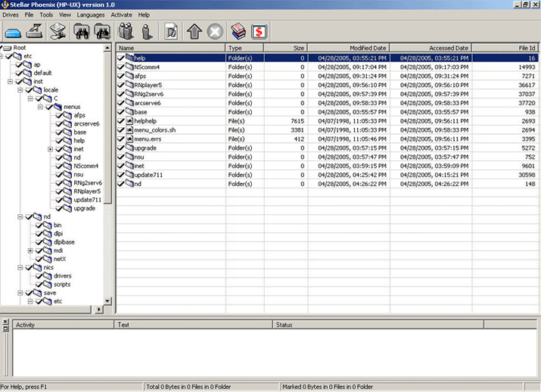Click tree panel scroll up arrow
Image resolution: width=541 pixels, height=392 pixels.
pos(107,48)
